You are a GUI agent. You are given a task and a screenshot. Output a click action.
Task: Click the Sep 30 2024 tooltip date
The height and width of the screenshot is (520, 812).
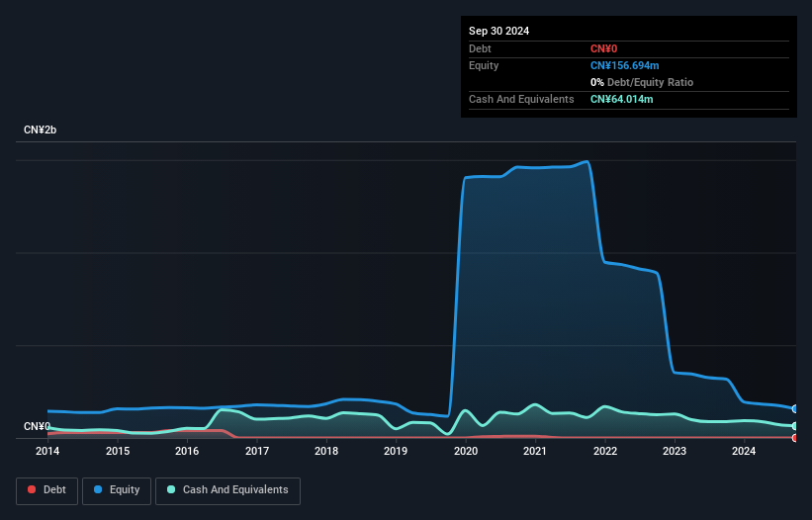coord(498,31)
